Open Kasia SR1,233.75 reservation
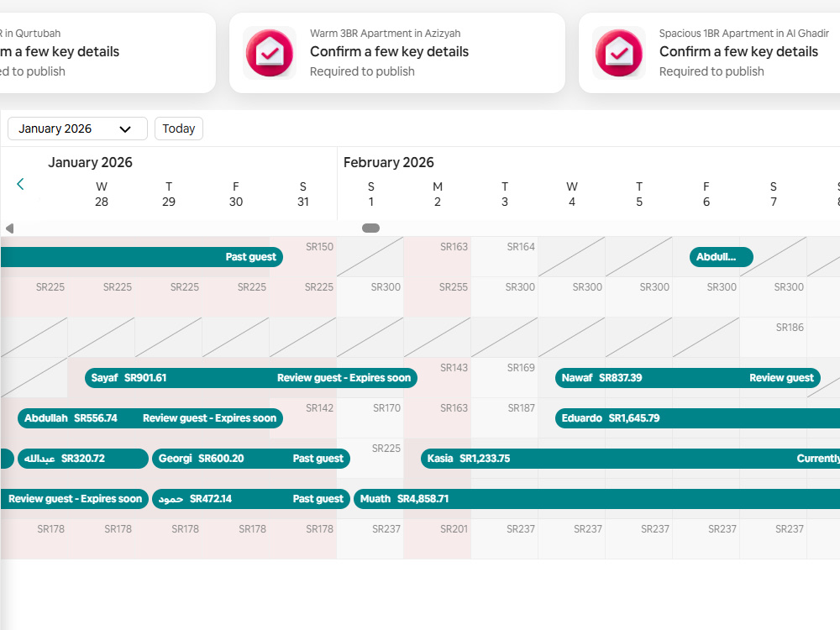The image size is (840, 630). pyautogui.click(x=630, y=459)
